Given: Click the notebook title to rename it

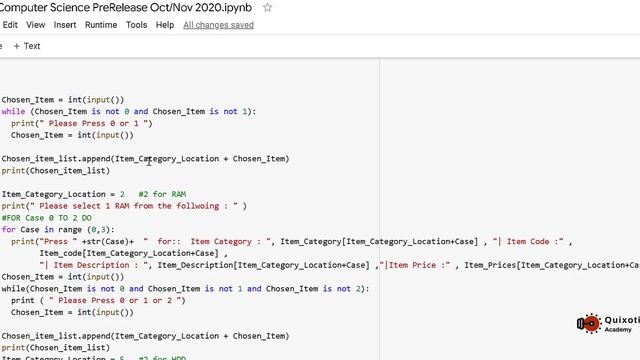Looking at the screenshot, I should click(125, 7).
